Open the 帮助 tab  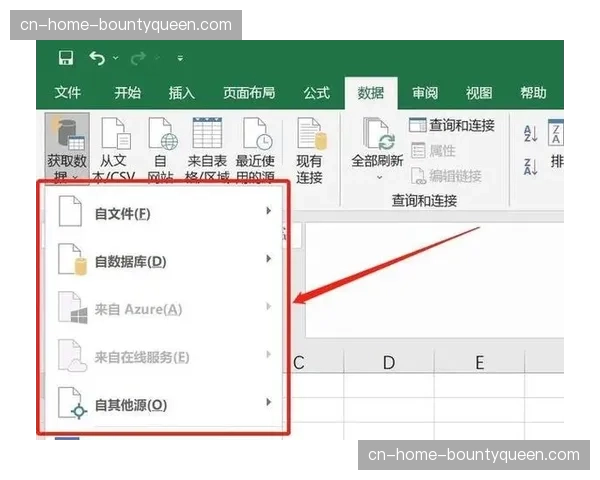533,93
